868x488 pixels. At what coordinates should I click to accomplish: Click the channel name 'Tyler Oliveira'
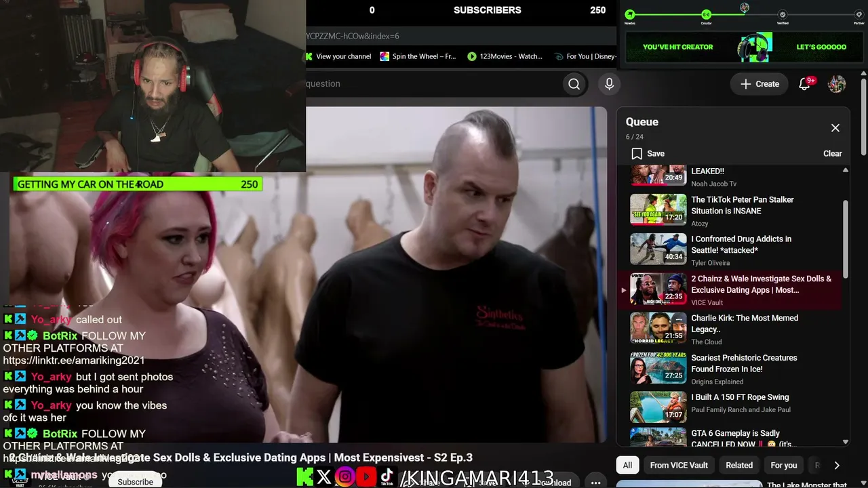point(710,263)
